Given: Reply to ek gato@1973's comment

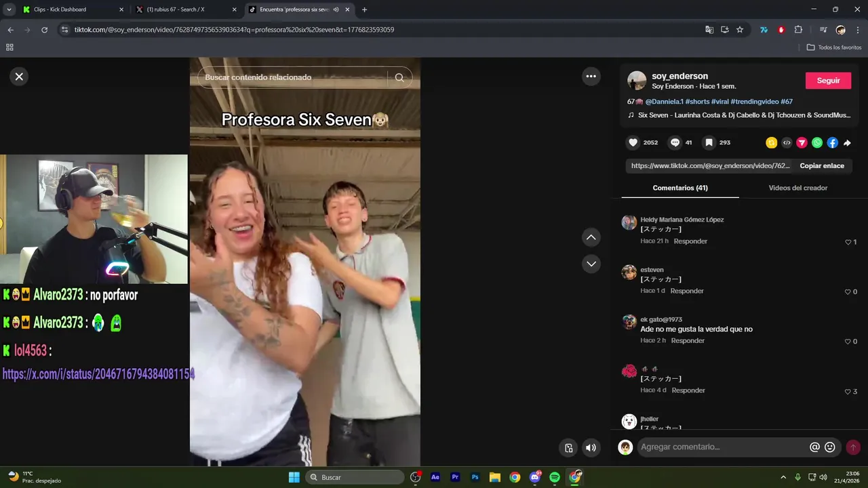Looking at the screenshot, I should pos(688,340).
